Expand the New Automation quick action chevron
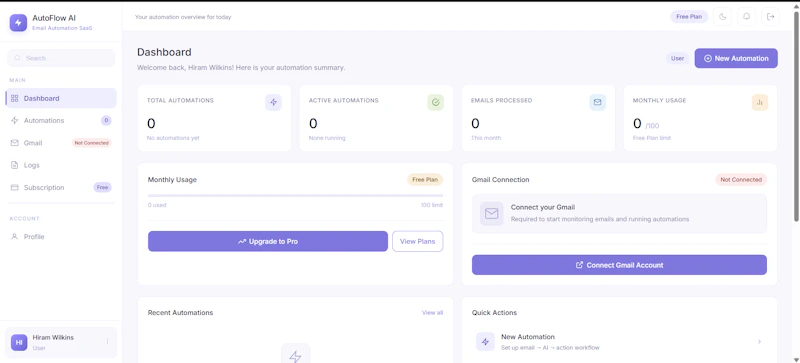Screen dimensions: 800x363 pos(759,342)
